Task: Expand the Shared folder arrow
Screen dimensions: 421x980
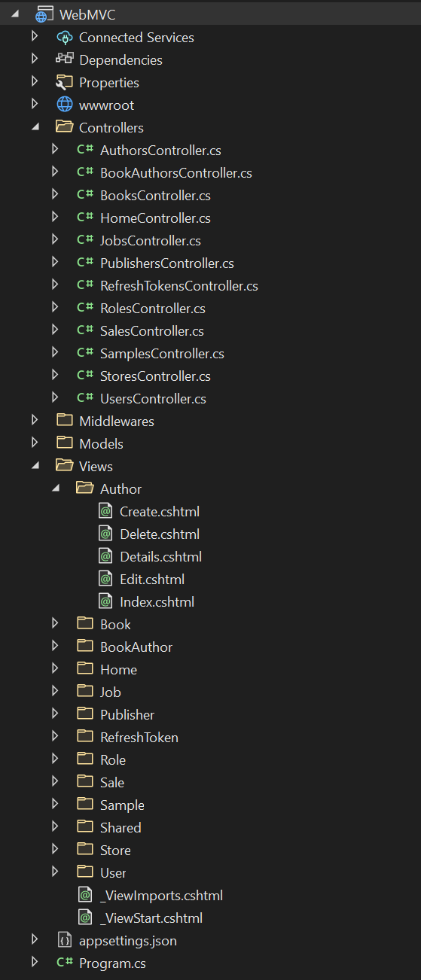Action: pos(56,827)
